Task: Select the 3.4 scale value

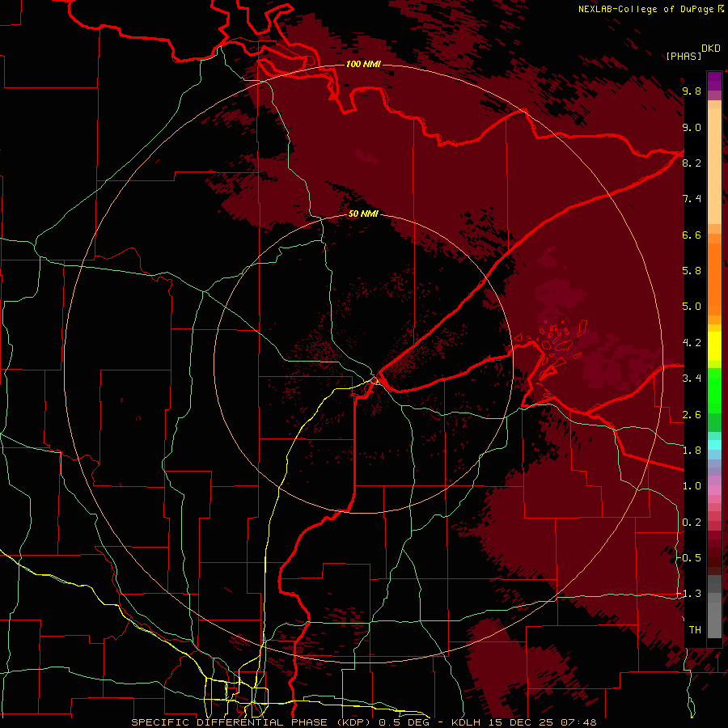Action: [x=692, y=379]
